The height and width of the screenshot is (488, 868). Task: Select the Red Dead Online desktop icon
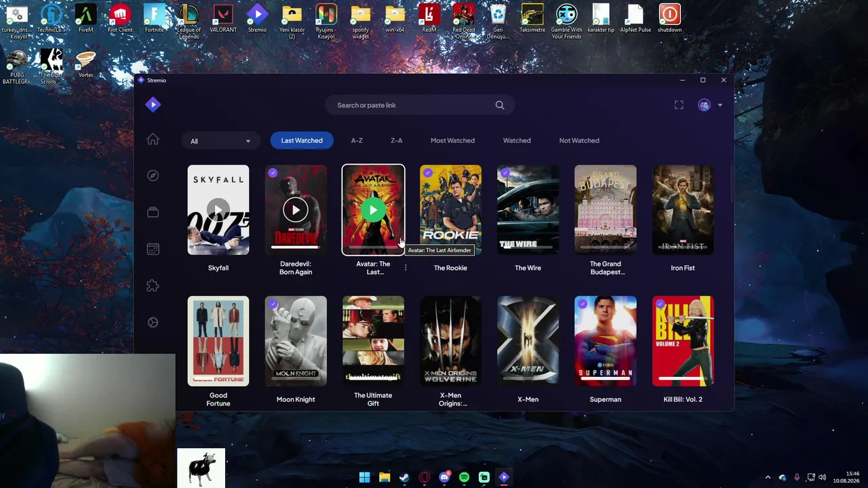[464, 22]
